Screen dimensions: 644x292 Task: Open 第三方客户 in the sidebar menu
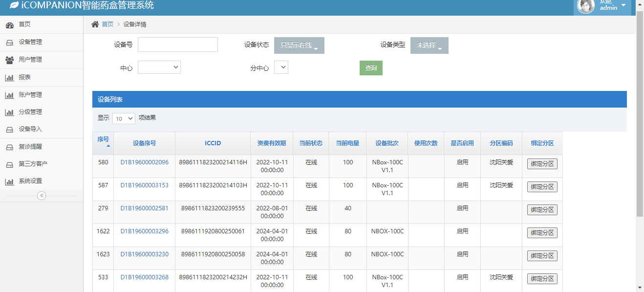point(33,164)
